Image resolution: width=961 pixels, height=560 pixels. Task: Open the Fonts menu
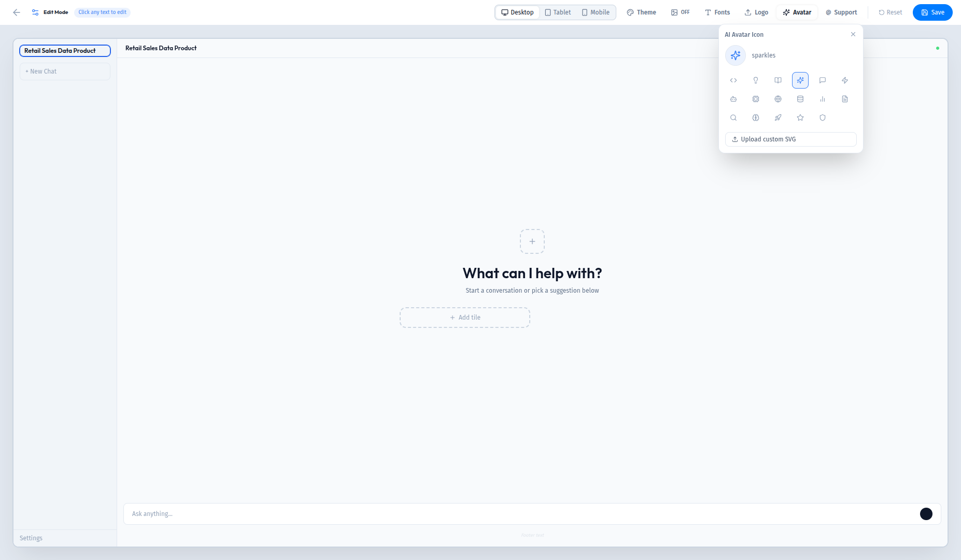[x=717, y=12]
